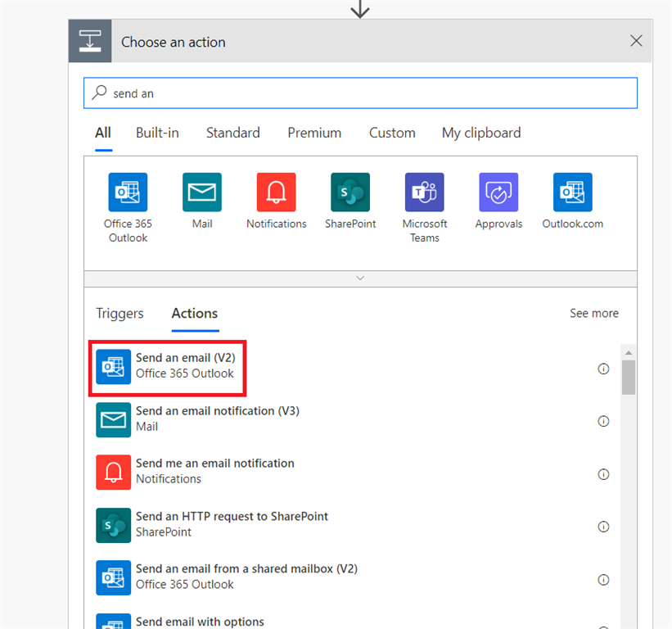
Task: Click the Send an email (V2) Outlook icon
Action: [113, 367]
